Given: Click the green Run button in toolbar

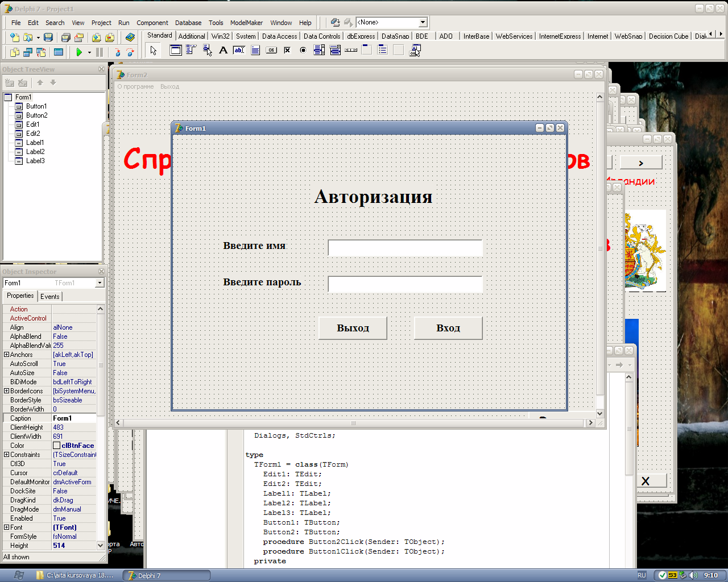Looking at the screenshot, I should pyautogui.click(x=79, y=52).
